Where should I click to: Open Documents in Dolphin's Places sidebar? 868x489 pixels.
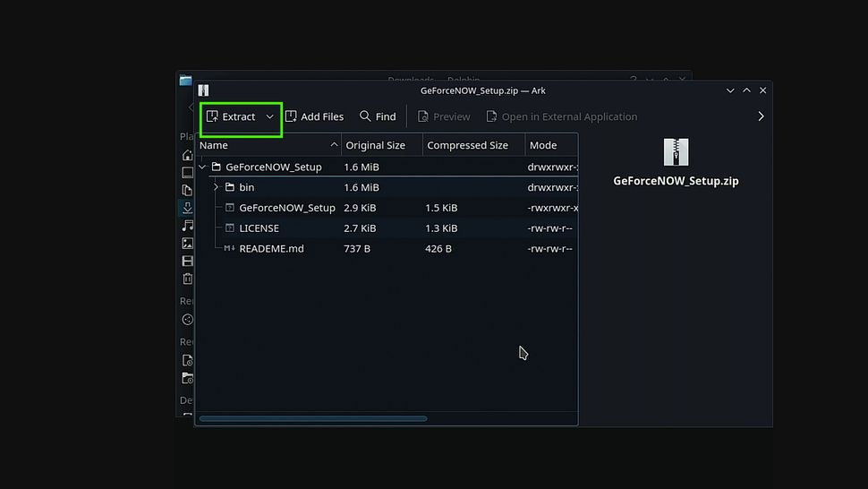pos(188,191)
